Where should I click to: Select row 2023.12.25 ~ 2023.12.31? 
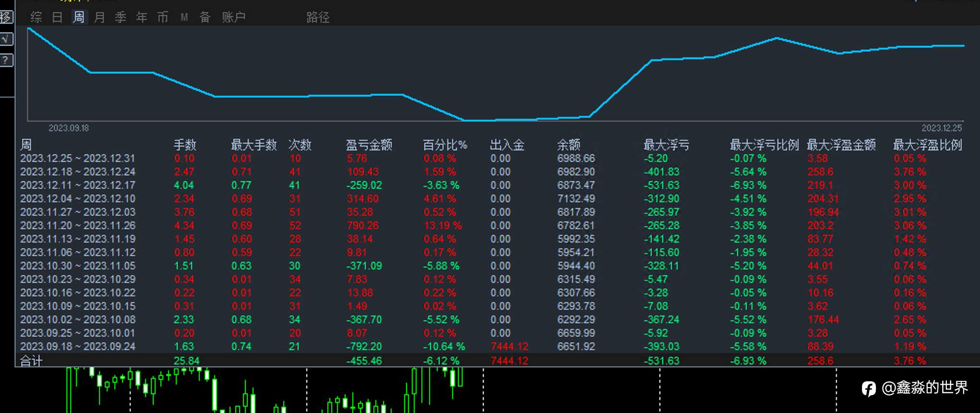pos(497,158)
